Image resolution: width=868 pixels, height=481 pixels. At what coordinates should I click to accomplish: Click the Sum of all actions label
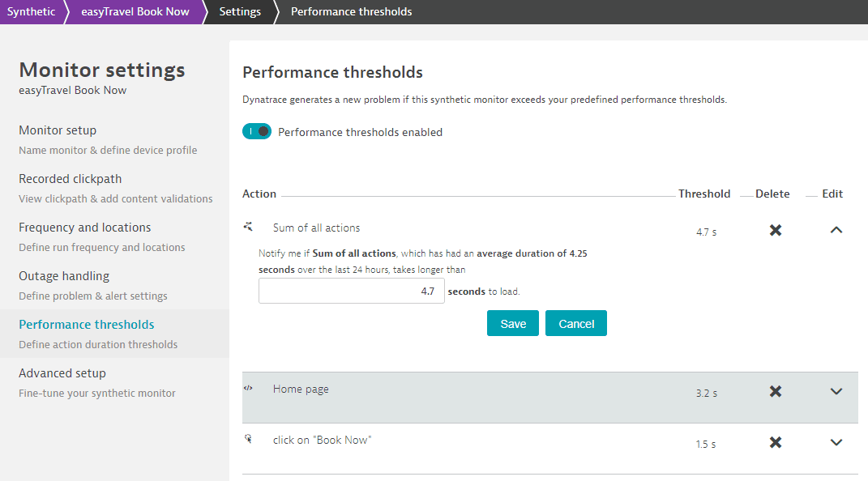(316, 228)
